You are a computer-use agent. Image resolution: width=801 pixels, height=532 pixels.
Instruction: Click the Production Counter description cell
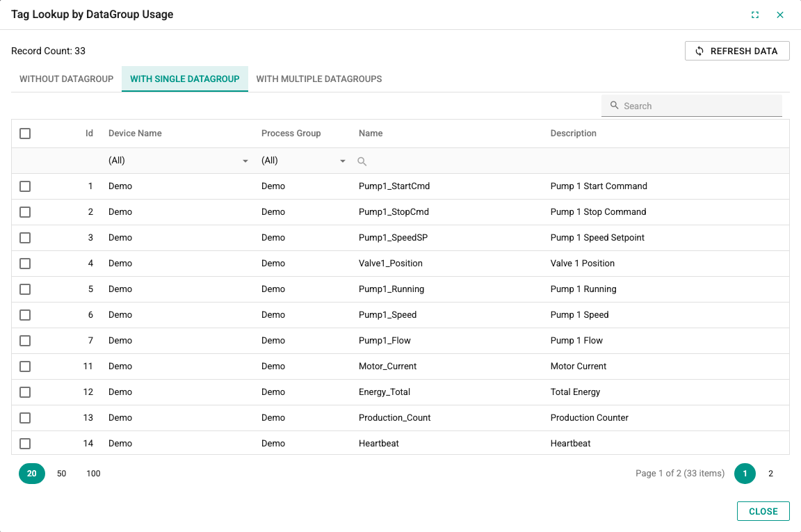tap(589, 417)
